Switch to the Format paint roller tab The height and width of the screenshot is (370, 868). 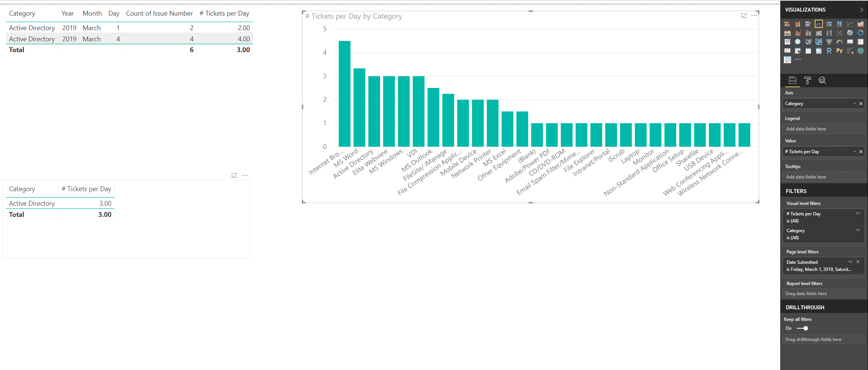pyautogui.click(x=808, y=80)
